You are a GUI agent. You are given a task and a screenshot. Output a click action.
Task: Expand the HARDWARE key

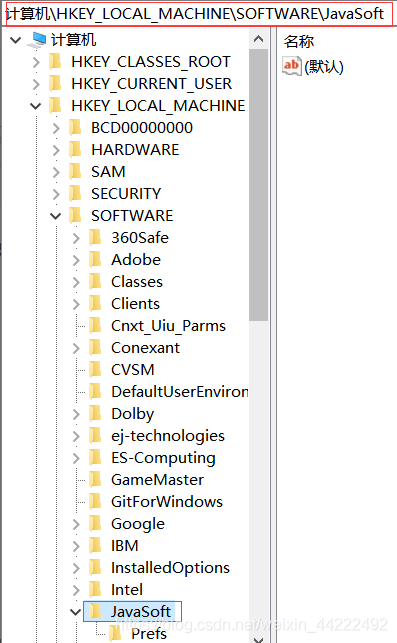56,150
